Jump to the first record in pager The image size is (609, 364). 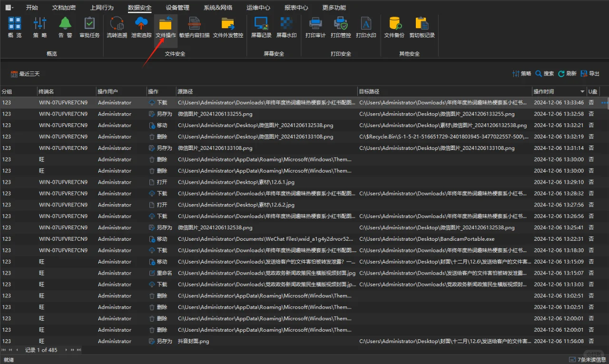(x=4, y=350)
